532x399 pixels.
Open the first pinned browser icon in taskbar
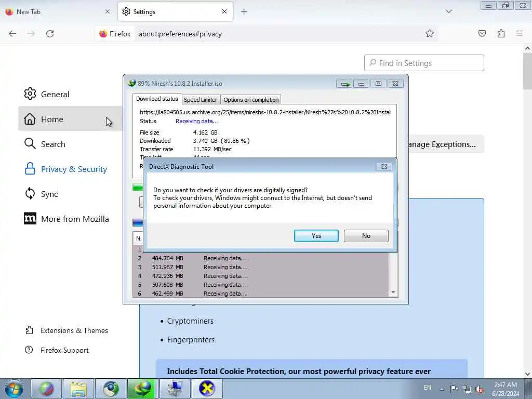[x=46, y=389]
